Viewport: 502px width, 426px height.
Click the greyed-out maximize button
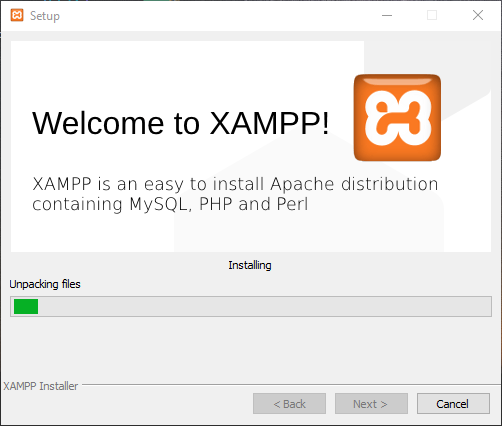(x=432, y=15)
